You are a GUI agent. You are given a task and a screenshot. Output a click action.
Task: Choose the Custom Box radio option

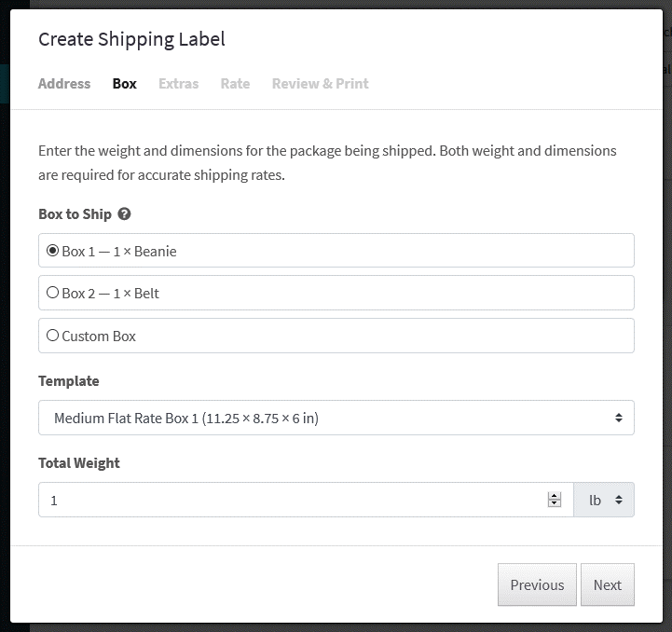pos(52,336)
